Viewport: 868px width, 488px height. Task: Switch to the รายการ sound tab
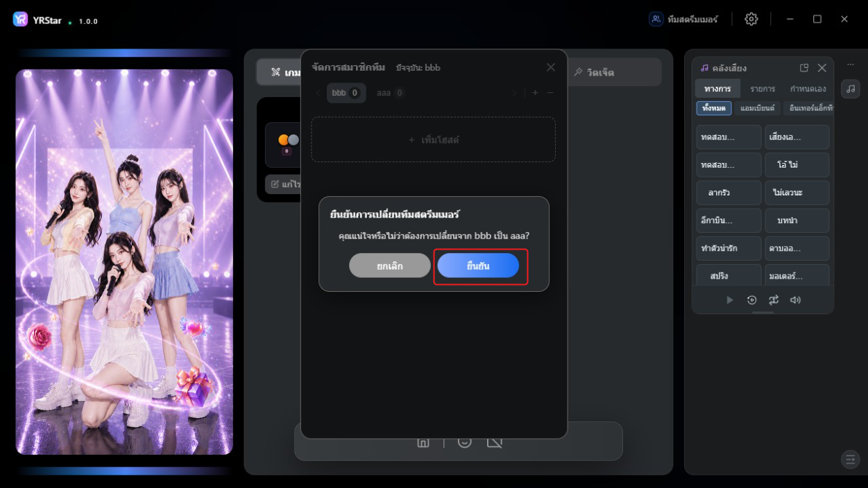coord(763,89)
